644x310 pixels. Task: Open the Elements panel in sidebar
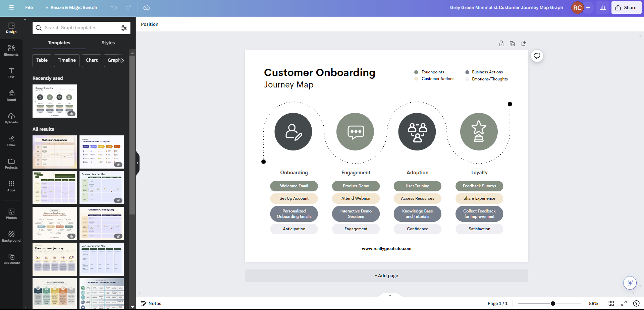(x=11, y=50)
